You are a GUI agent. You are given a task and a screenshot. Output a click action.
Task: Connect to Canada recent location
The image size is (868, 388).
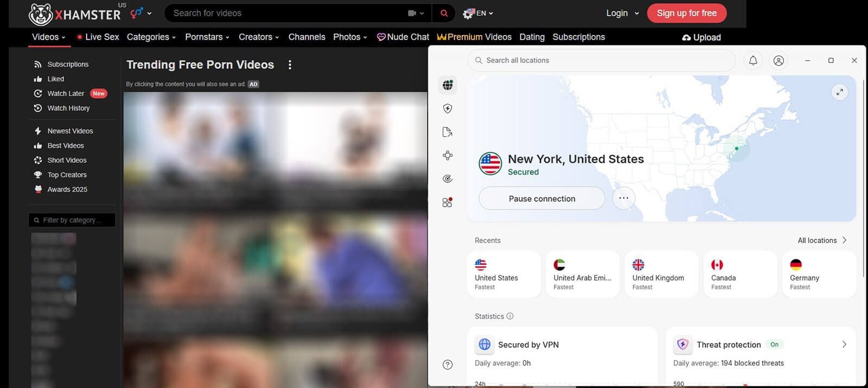point(741,273)
